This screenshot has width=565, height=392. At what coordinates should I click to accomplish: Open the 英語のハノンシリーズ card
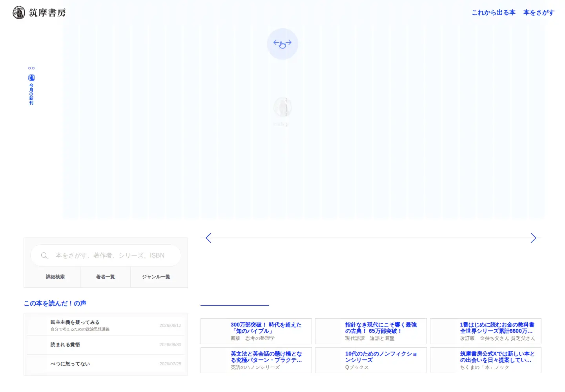256,360
